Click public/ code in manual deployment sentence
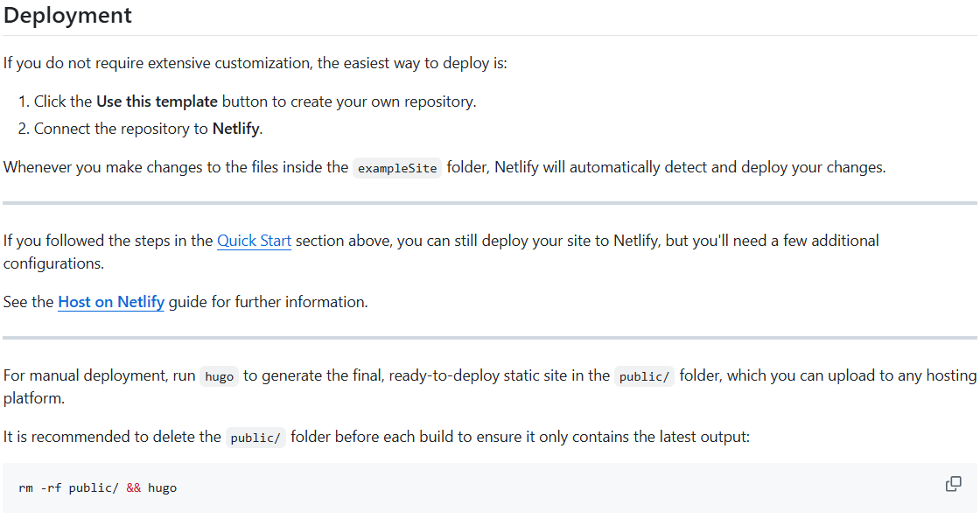Screen dimensions: 980x519 [644, 376]
